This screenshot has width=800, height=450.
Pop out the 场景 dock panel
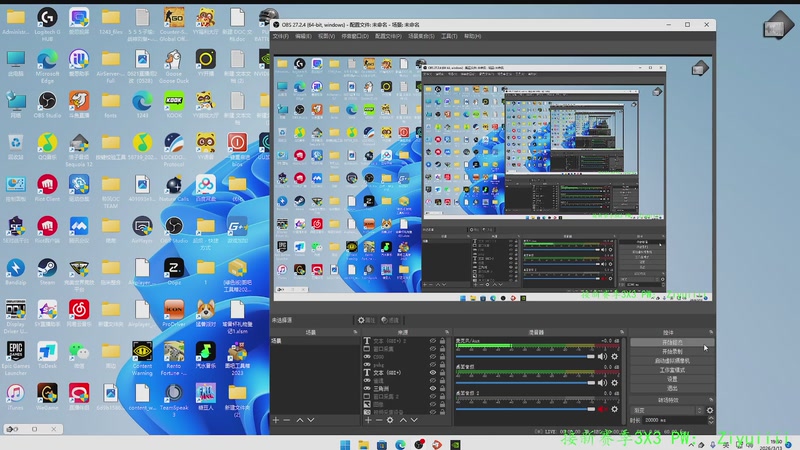[355, 332]
